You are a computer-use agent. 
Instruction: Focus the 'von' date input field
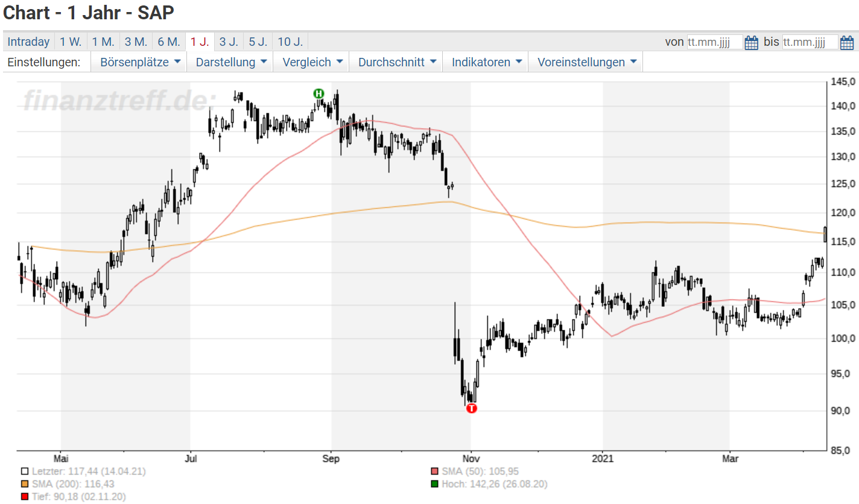(715, 42)
